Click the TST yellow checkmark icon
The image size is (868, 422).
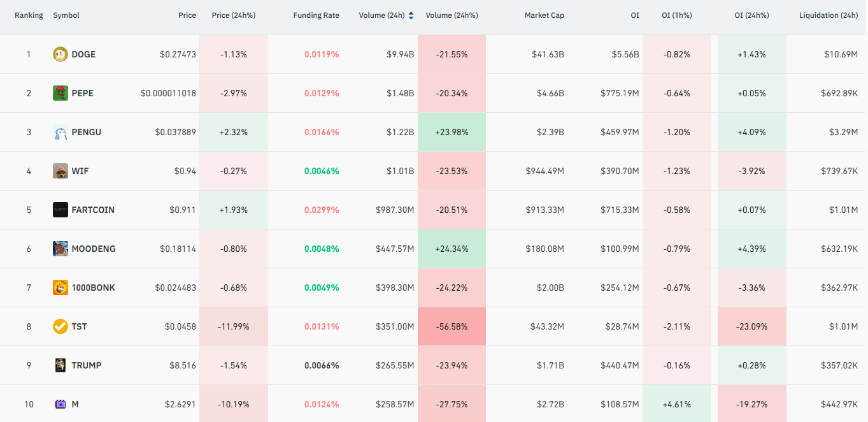(x=60, y=326)
